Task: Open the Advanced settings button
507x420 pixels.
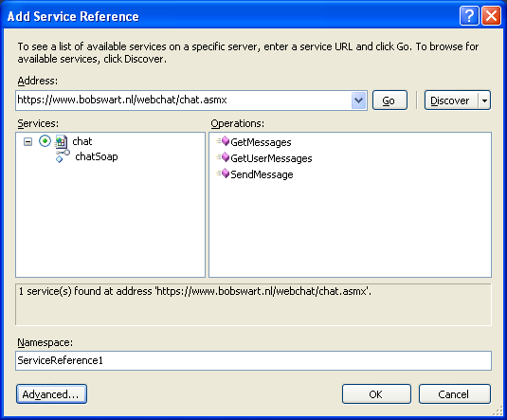Action: (x=51, y=394)
